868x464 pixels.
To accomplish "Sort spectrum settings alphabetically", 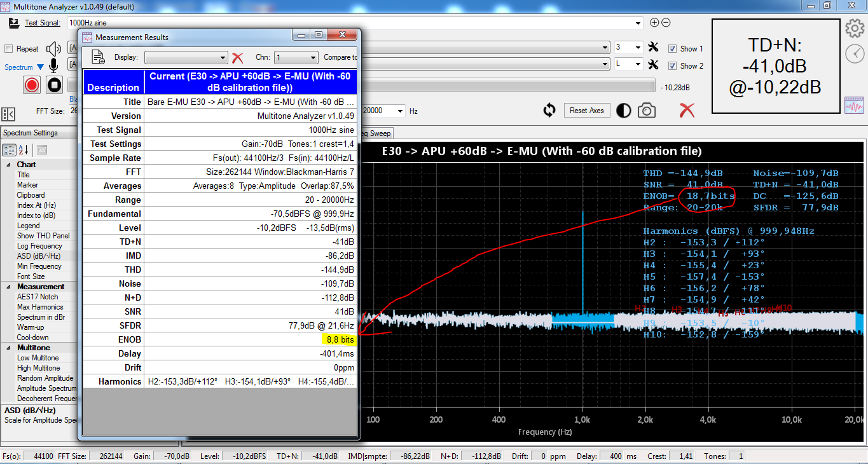I will (24, 150).
